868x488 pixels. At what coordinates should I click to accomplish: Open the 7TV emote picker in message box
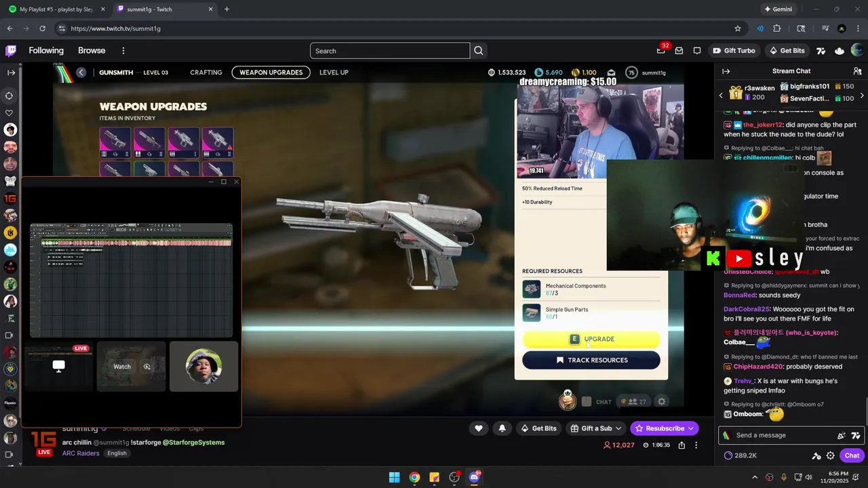pos(856,436)
